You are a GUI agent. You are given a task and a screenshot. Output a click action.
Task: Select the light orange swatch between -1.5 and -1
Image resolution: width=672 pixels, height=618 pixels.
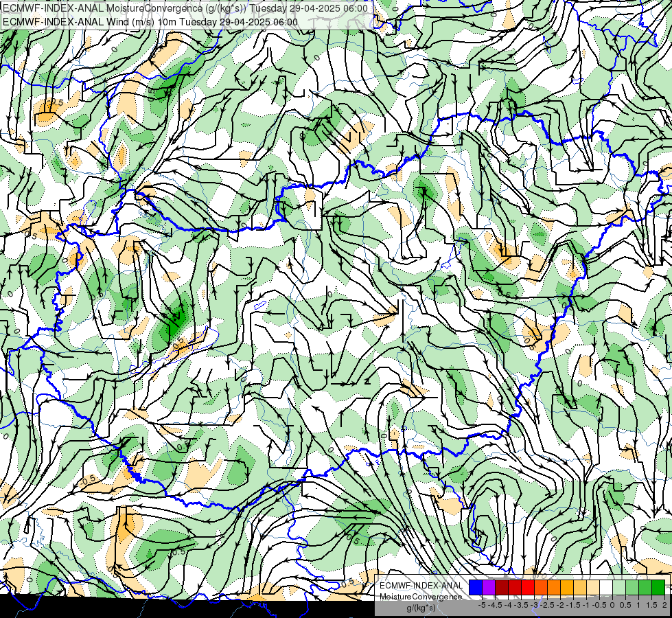coord(580,588)
